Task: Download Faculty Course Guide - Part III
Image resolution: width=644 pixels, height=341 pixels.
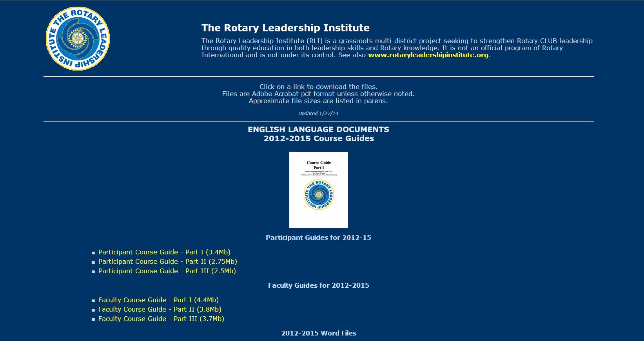Action: 161,319
